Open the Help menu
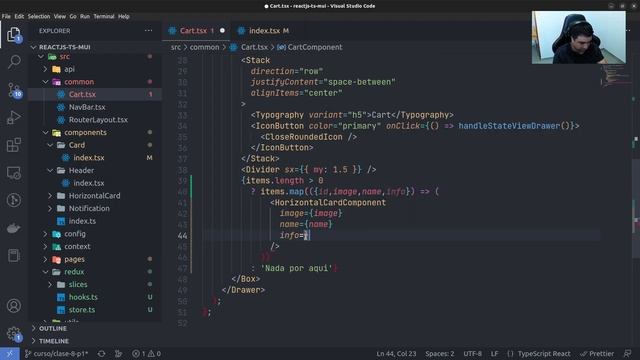This screenshot has width=640, height=360. 124,16
